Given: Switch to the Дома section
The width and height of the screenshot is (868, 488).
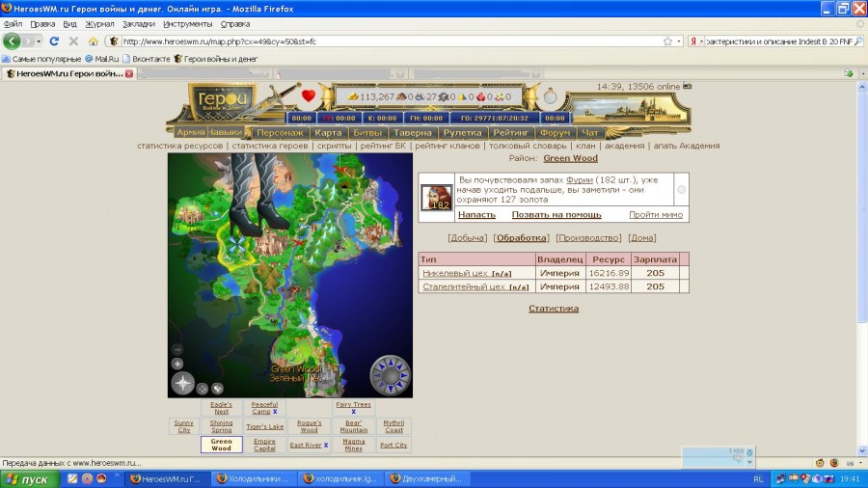Looking at the screenshot, I should (x=642, y=238).
